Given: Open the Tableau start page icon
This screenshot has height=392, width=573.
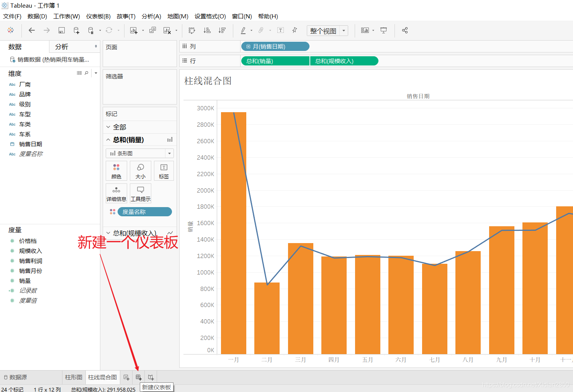Looking at the screenshot, I should click(x=11, y=30).
